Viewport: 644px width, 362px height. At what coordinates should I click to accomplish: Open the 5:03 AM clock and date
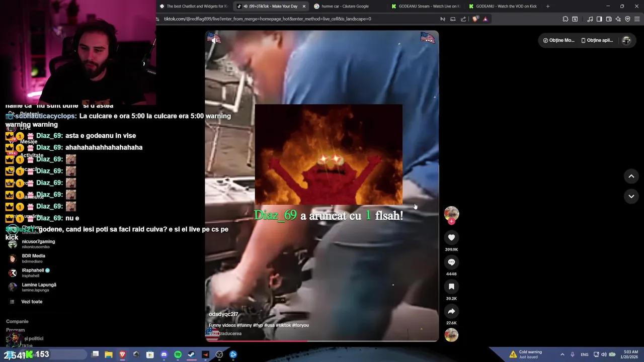(x=630, y=354)
